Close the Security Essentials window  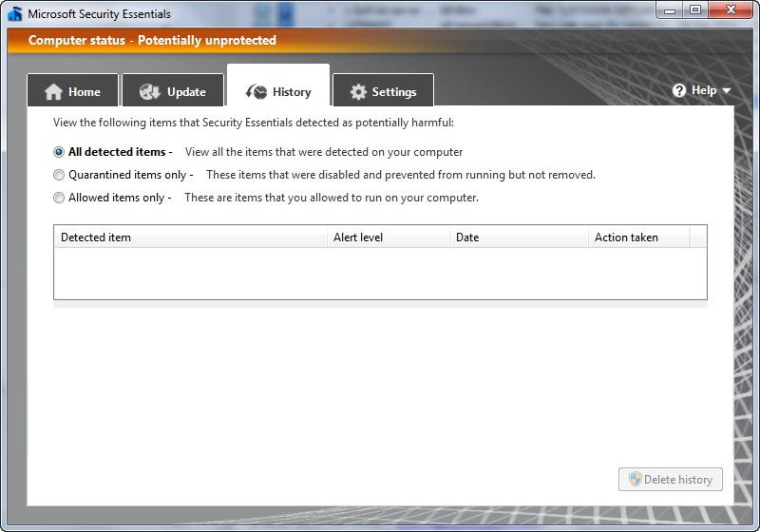click(x=731, y=9)
